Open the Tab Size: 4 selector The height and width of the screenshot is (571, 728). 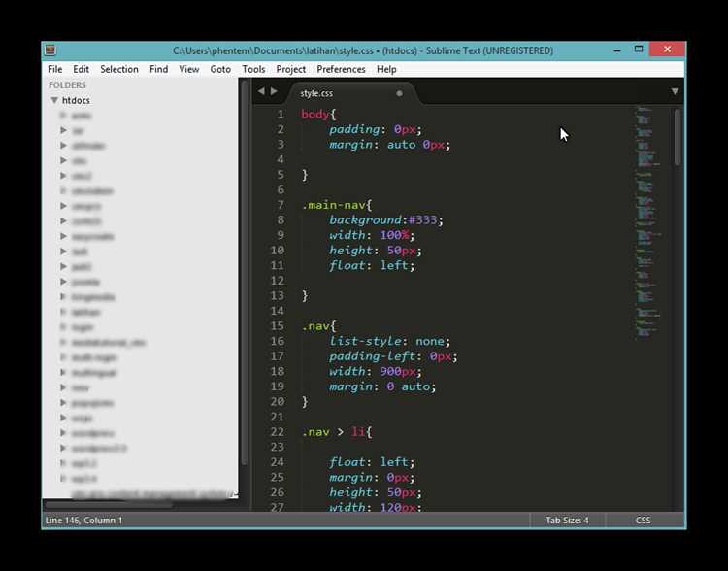tap(567, 520)
